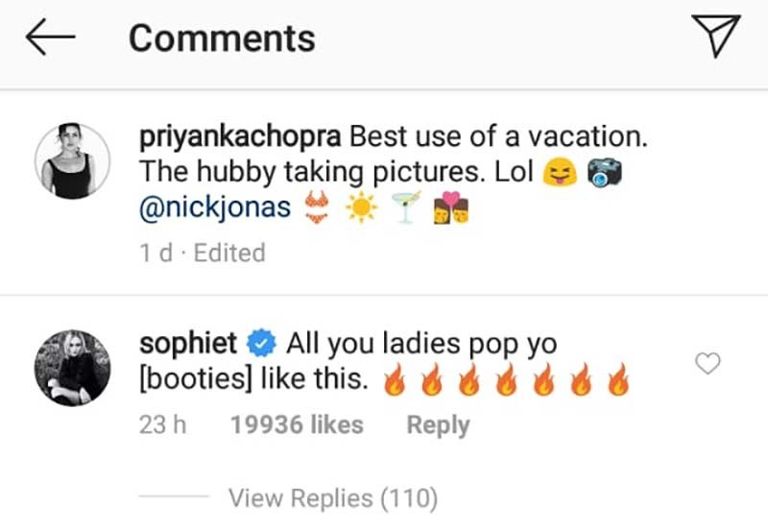The image size is (768, 532).
Task: Click the tongue-out face emoji
Action: point(560,173)
